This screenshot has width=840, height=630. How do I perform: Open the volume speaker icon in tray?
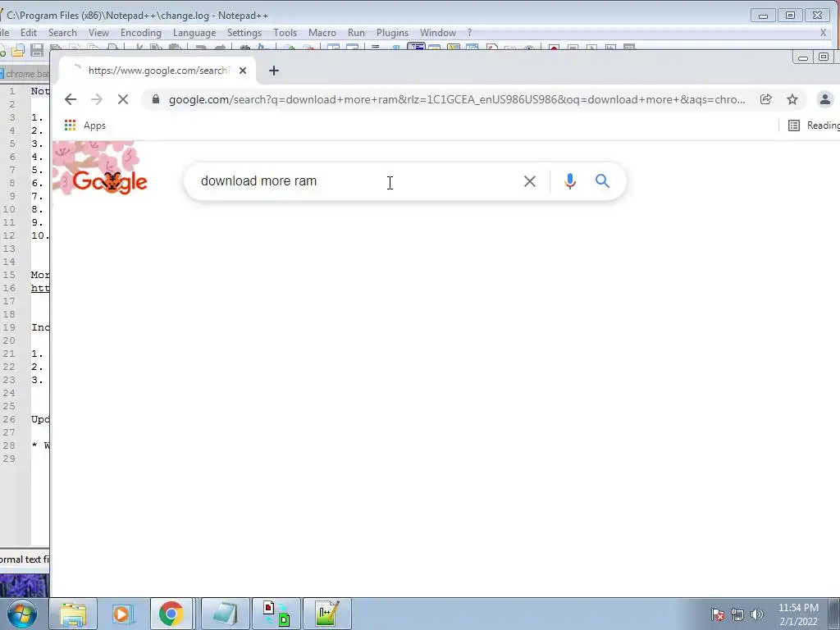[x=757, y=614]
